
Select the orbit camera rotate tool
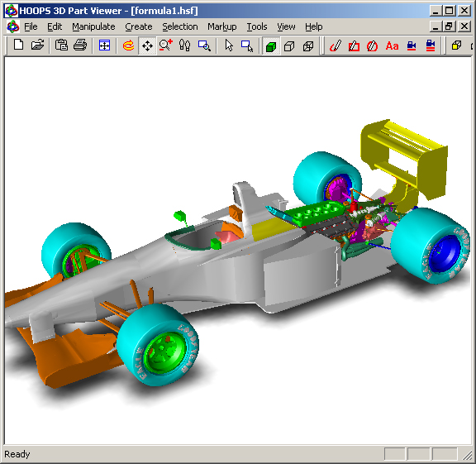click(128, 45)
